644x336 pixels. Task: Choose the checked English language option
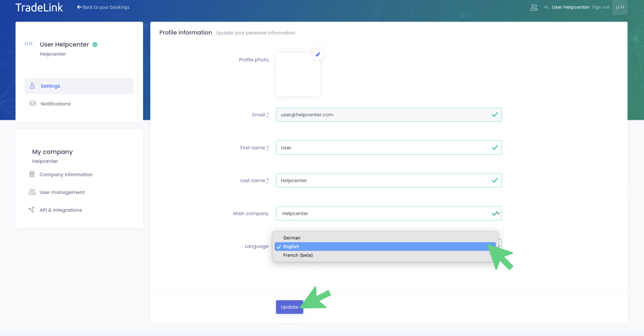[291, 246]
